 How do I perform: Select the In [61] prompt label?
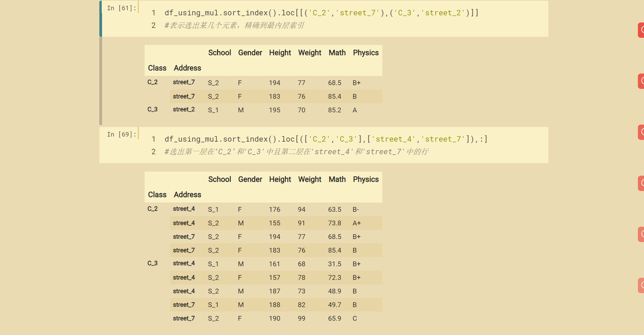[121, 8]
